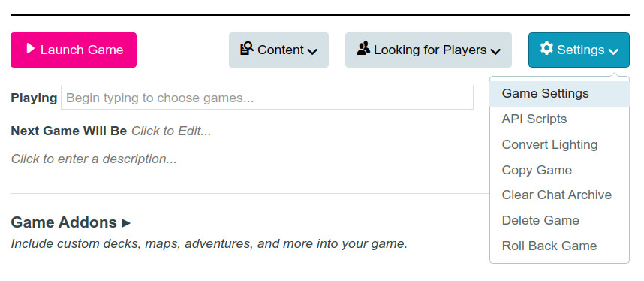Click the Content search-document icon
This screenshot has width=644, height=281.
click(246, 49)
